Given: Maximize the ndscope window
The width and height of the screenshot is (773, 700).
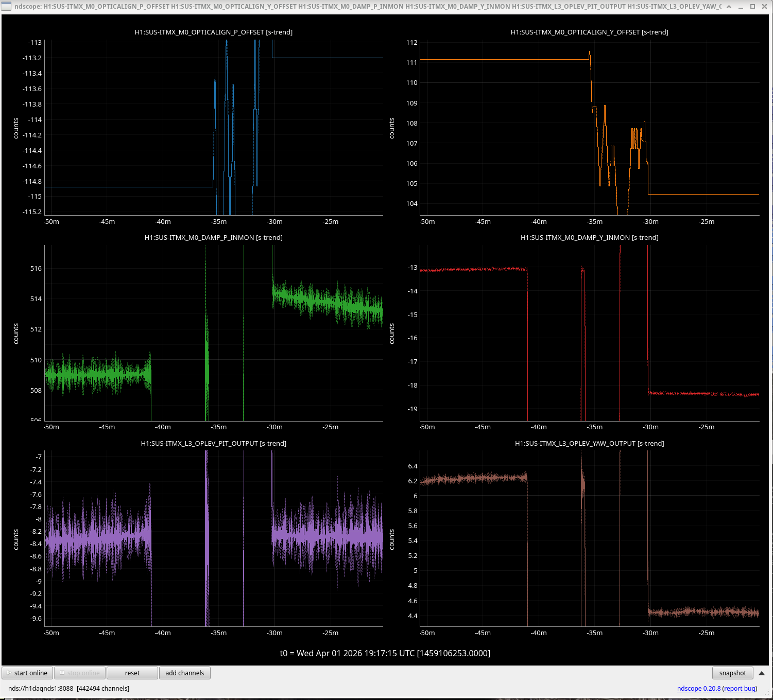Looking at the screenshot, I should pyautogui.click(x=752, y=6).
